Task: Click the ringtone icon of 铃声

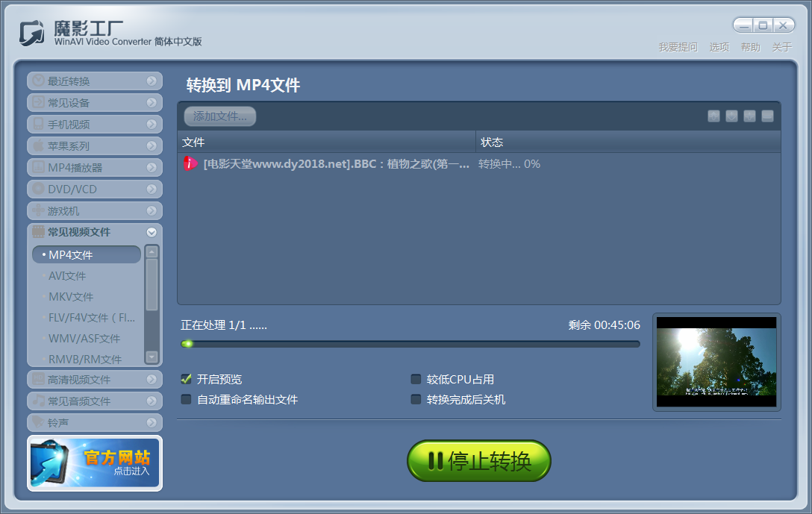Action: [38, 422]
